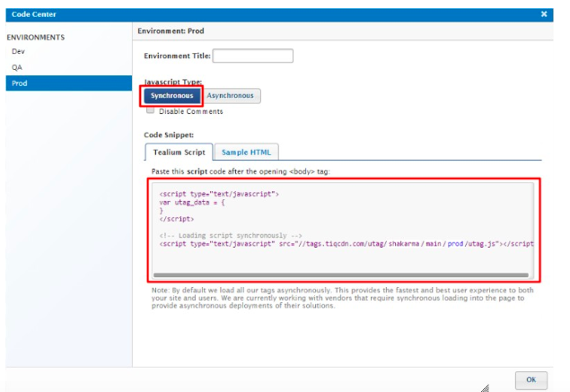Click the 'ENVIRONMENTS' sidebar heading

pos(36,38)
